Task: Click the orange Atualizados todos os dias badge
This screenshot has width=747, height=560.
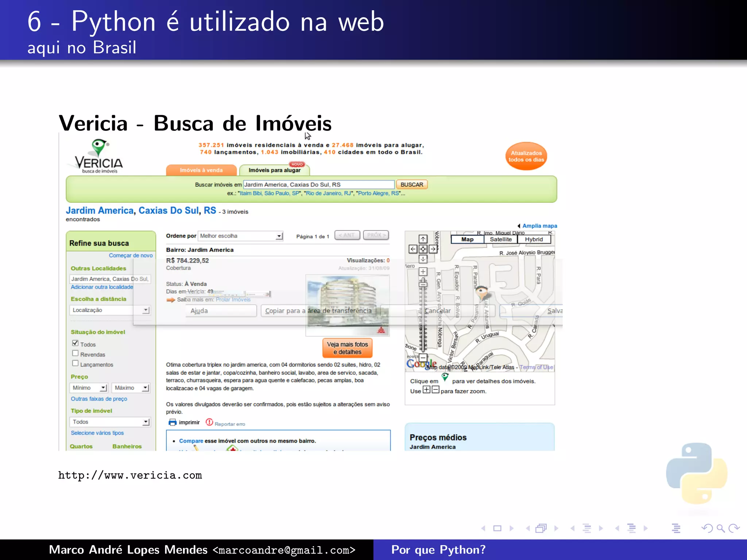Action: click(526, 156)
